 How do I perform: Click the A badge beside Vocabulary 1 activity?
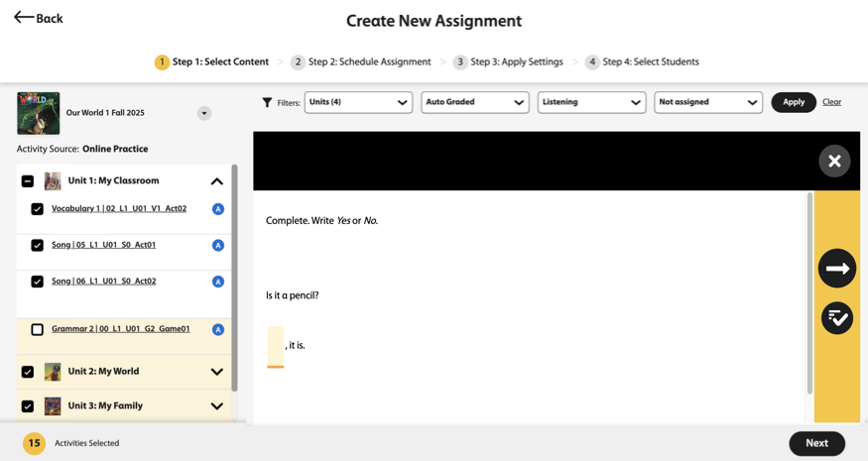218,209
